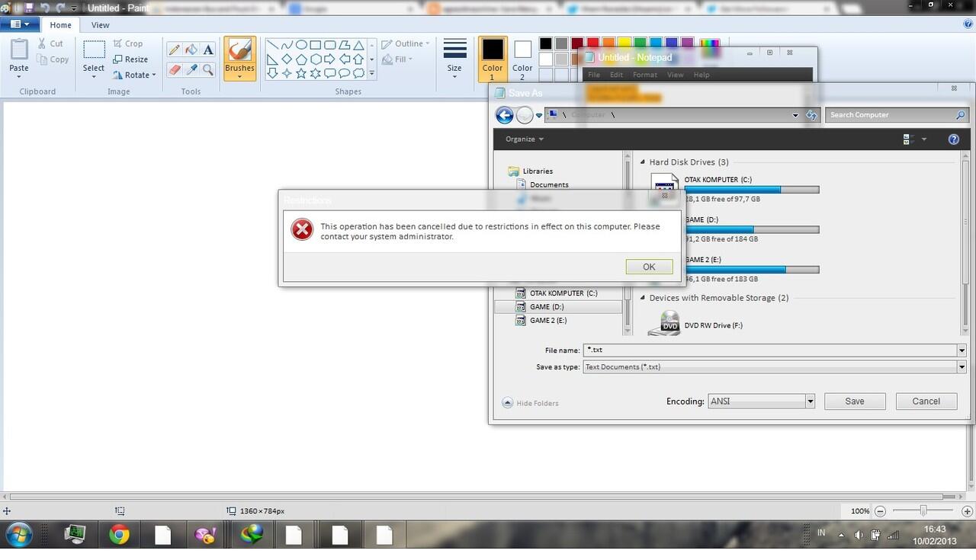
Task: Switch to the View ribbon tab
Action: pyautogui.click(x=100, y=25)
